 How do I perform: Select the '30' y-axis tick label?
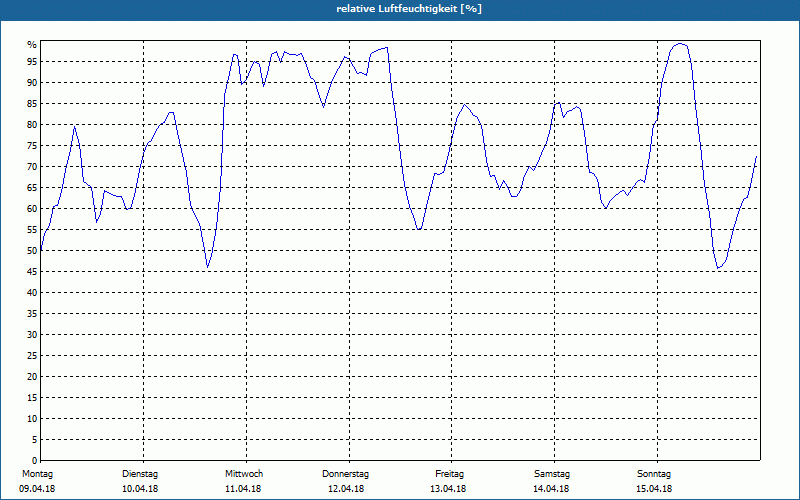click(x=32, y=335)
